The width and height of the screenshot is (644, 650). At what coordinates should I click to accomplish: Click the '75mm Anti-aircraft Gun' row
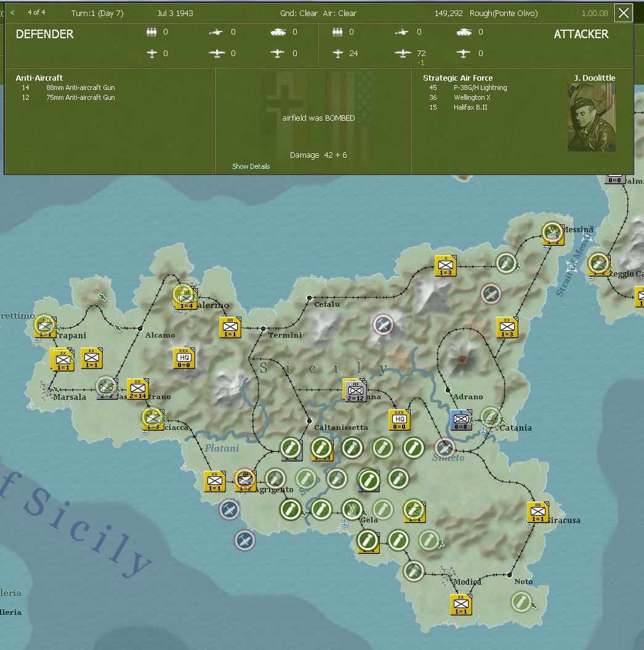pos(80,97)
